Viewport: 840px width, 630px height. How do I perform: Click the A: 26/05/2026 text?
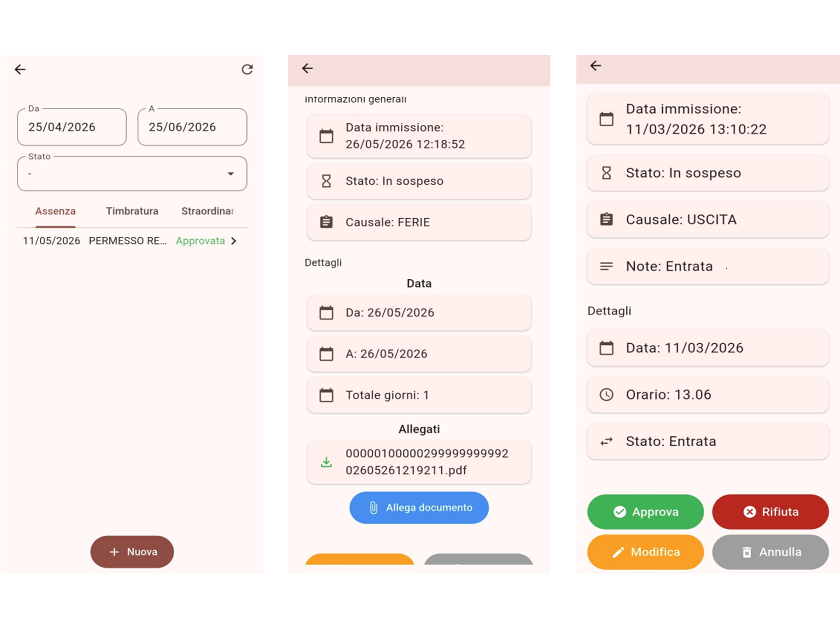tap(386, 354)
